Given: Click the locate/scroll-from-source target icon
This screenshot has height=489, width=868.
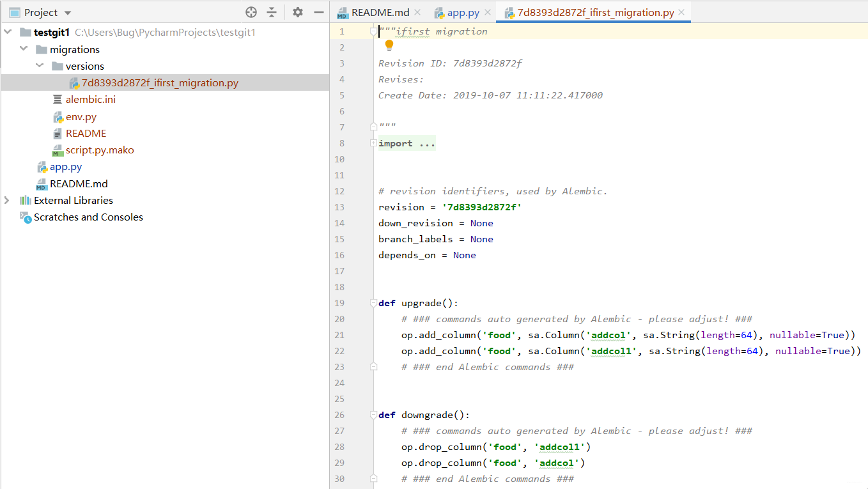Looking at the screenshot, I should click(x=251, y=12).
